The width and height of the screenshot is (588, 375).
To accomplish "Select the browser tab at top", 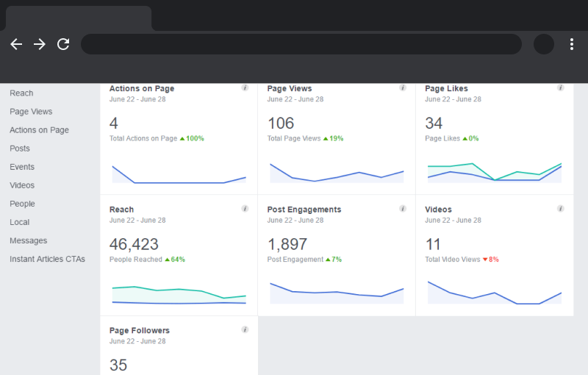I will coord(79,18).
